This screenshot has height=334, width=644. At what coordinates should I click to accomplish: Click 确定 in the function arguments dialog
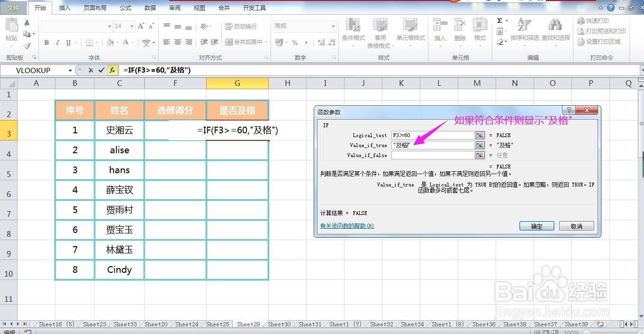pos(536,226)
